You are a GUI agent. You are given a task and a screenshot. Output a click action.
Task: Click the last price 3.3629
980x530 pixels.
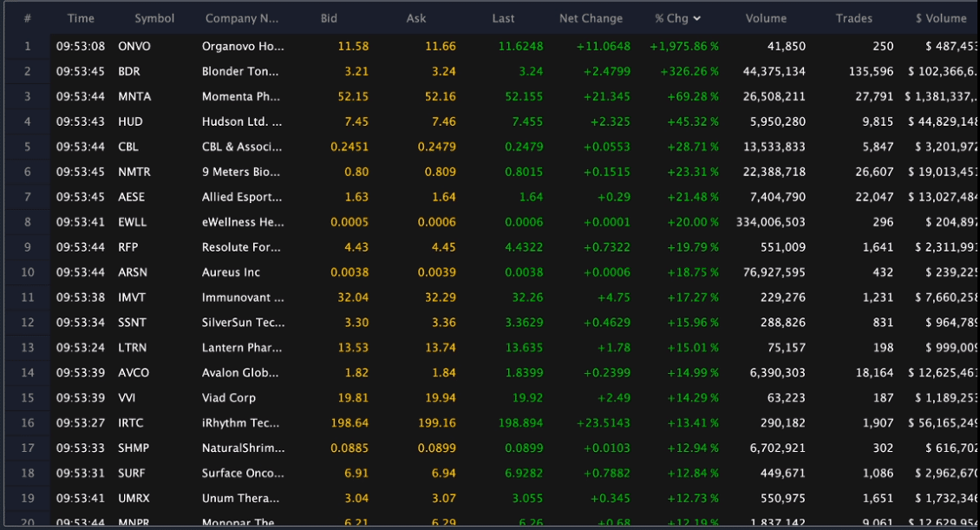tap(524, 323)
